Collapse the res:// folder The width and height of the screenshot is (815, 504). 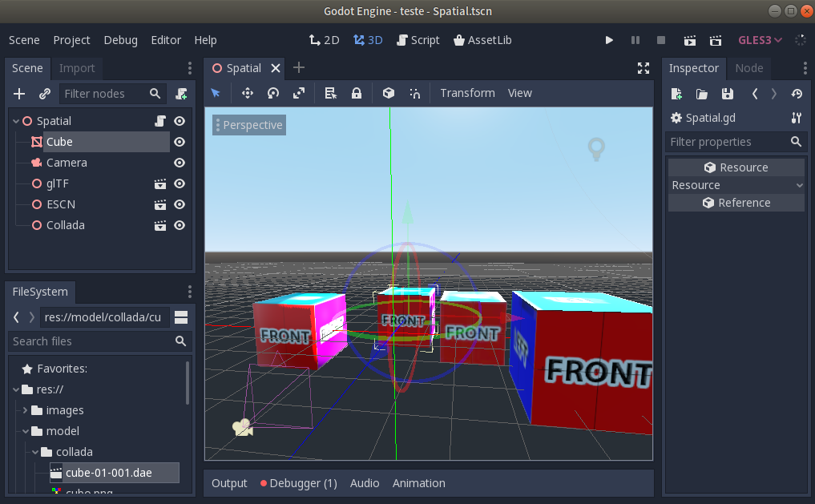16,389
